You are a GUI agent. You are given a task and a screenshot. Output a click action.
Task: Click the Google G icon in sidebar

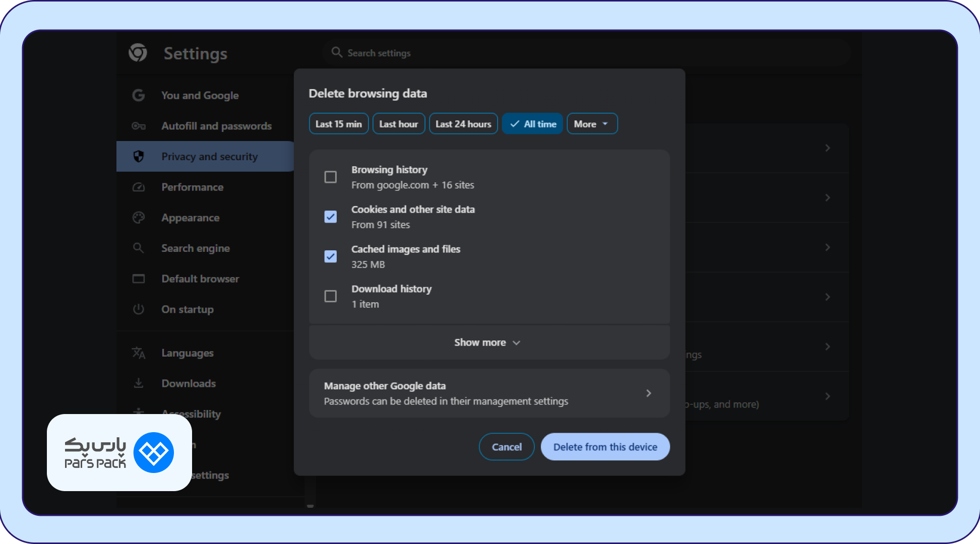139,95
